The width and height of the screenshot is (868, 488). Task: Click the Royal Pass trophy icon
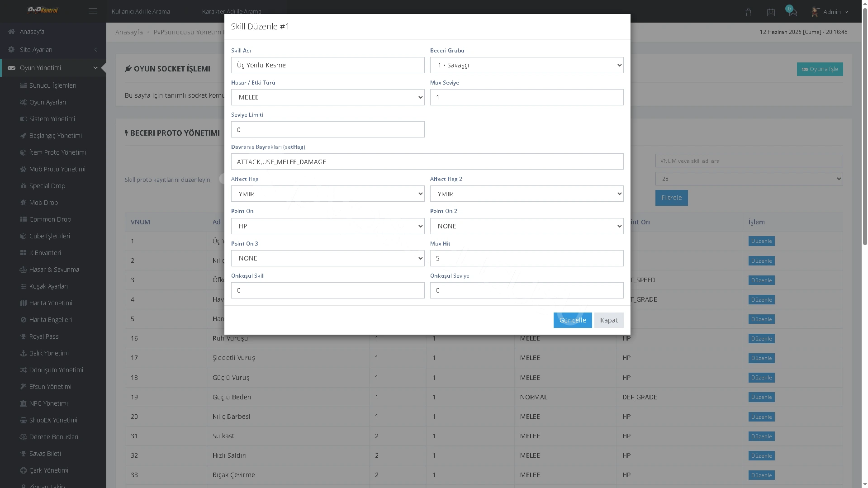pos(24,336)
